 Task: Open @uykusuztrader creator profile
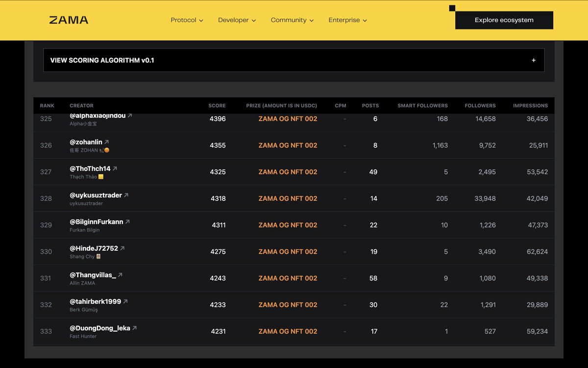tap(96, 195)
